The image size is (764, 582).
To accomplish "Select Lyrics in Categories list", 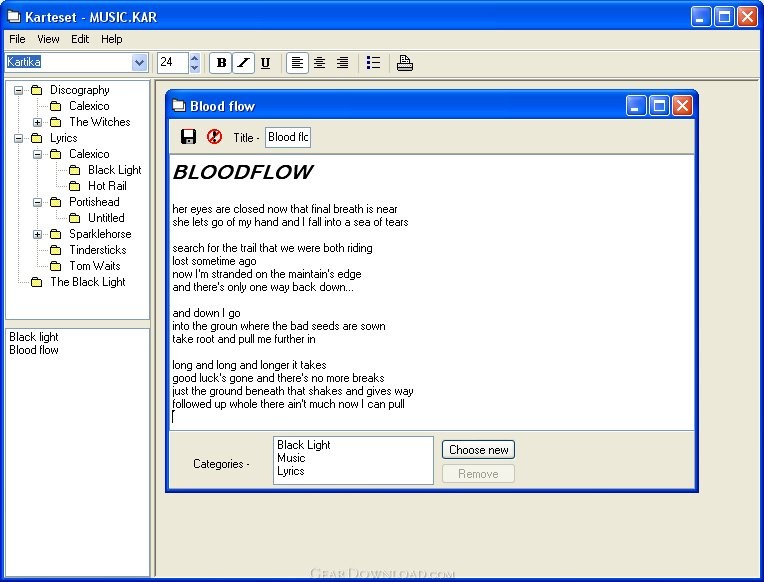I will click(291, 471).
